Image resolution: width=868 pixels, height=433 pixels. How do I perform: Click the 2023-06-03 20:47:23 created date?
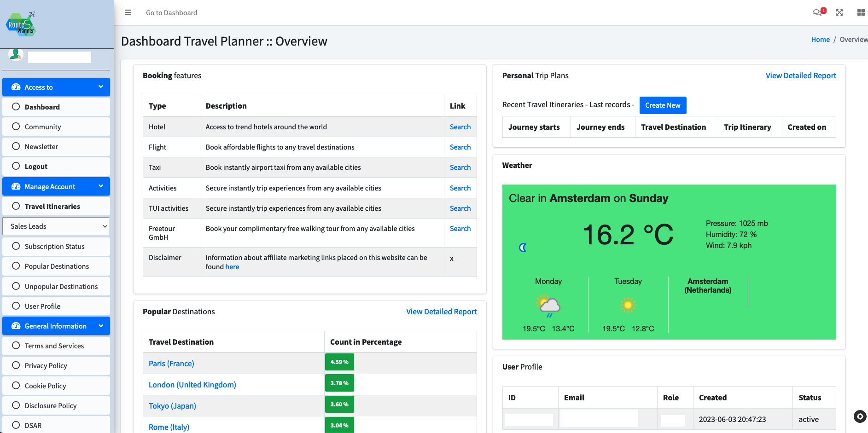[732, 419]
